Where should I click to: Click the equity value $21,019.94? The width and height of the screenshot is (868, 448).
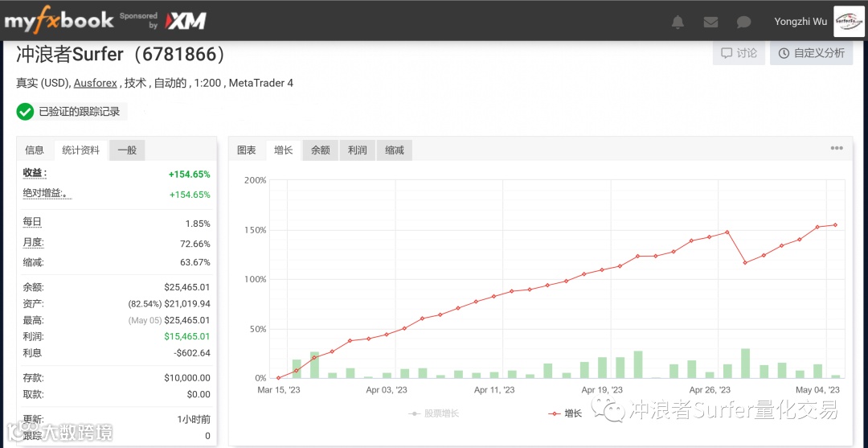(x=187, y=303)
